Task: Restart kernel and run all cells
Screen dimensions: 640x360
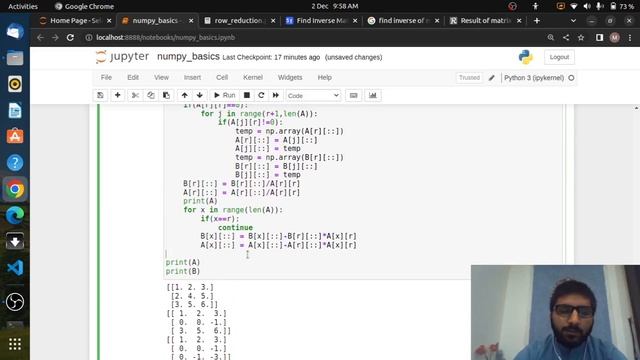Action: click(276, 95)
